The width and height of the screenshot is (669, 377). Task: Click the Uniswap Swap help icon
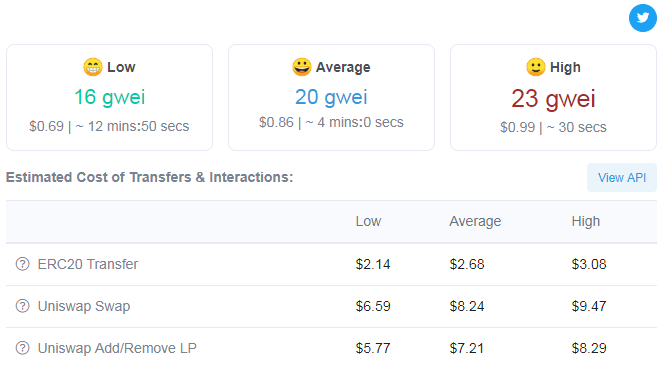(x=23, y=306)
